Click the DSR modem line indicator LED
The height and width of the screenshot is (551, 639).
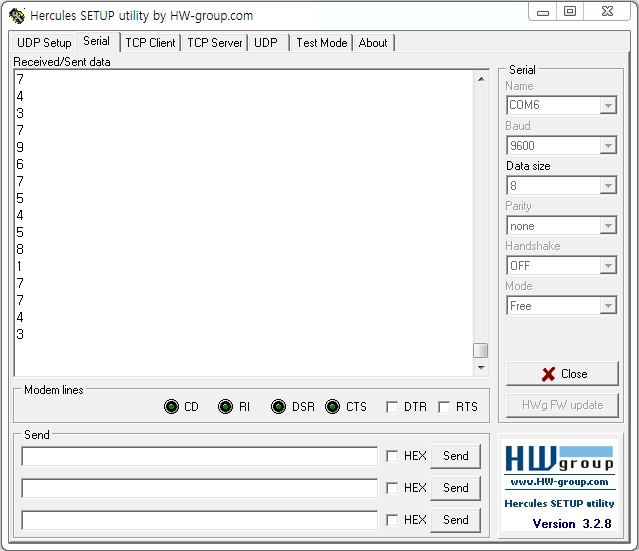[278, 406]
